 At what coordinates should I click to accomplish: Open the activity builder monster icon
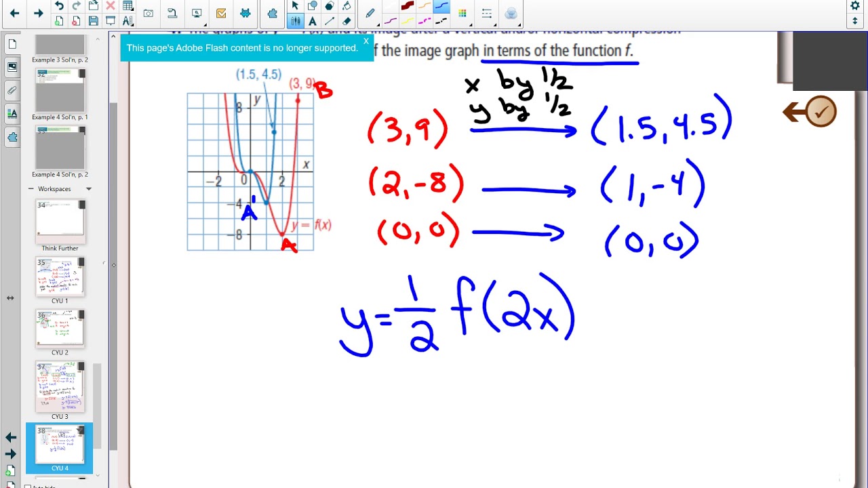coord(245,14)
